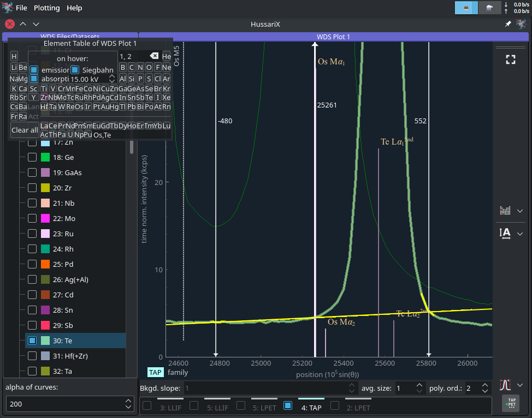
Task: Click the orange color swatch for Pd
Action: coord(45,265)
